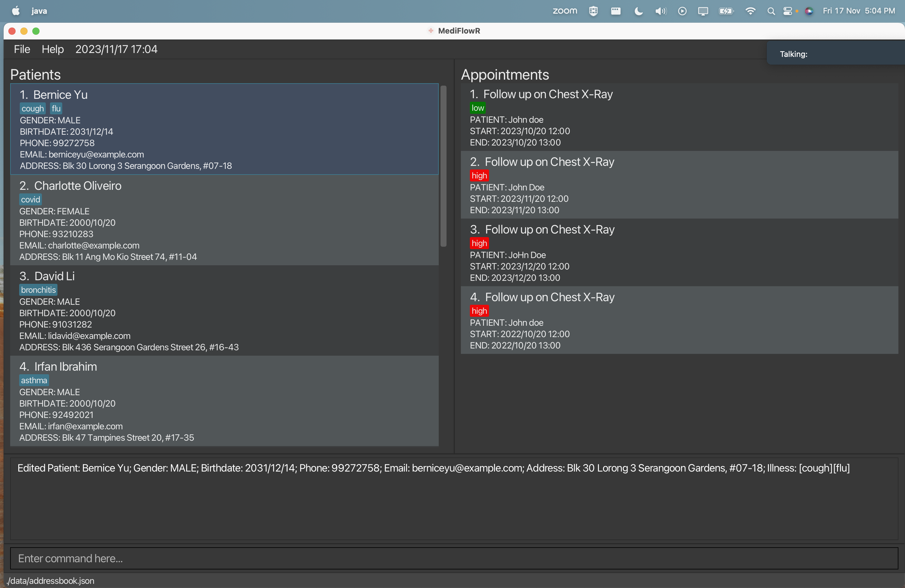Click the Enter command here field
The image size is (905, 588).
(454, 558)
